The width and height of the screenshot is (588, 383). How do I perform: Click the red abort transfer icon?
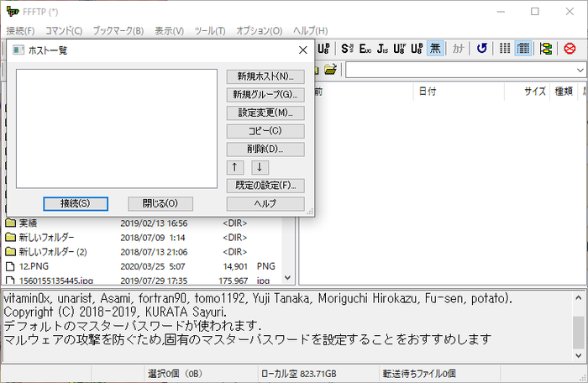[x=570, y=49]
